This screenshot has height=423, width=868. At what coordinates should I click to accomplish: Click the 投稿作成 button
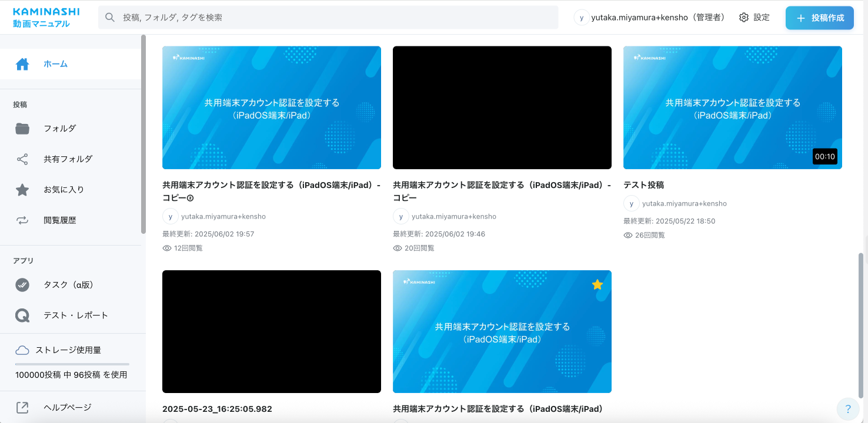(820, 18)
